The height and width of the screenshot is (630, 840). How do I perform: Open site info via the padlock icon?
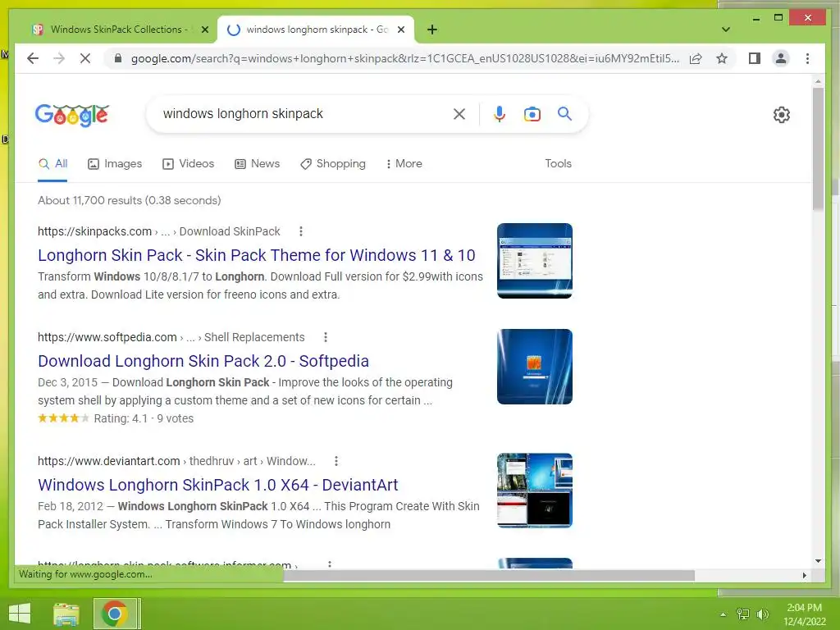tap(118, 58)
